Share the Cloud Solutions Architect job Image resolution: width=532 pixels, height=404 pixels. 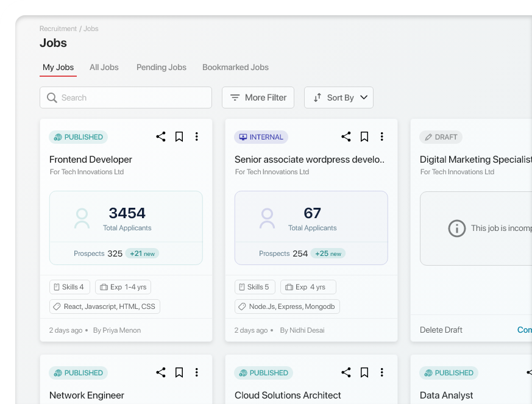pyautogui.click(x=346, y=372)
